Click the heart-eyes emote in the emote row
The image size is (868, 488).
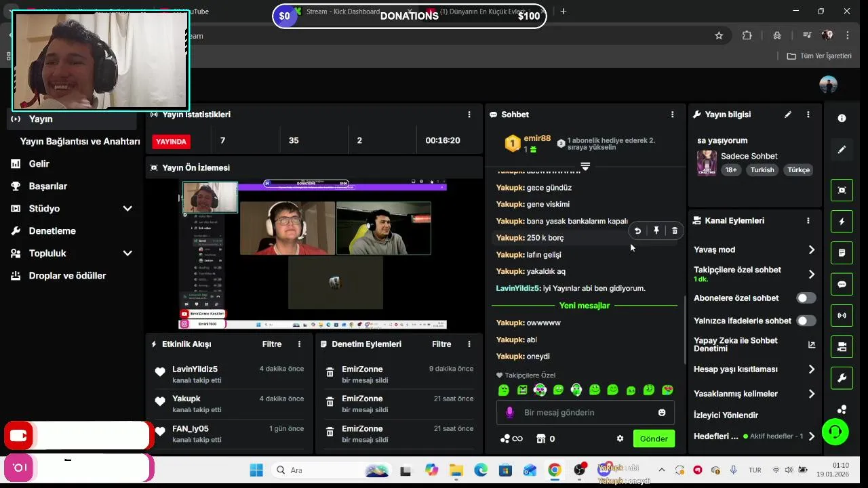(x=667, y=390)
